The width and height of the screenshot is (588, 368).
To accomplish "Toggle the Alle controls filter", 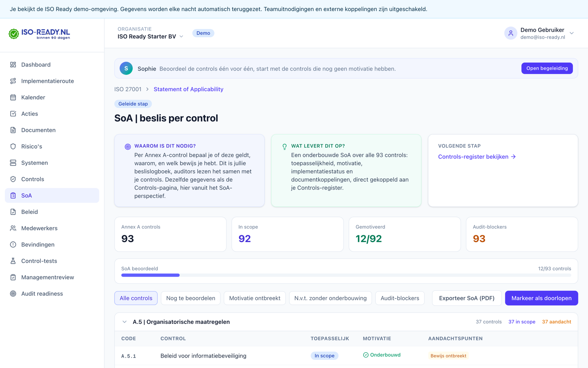I will coord(136,298).
